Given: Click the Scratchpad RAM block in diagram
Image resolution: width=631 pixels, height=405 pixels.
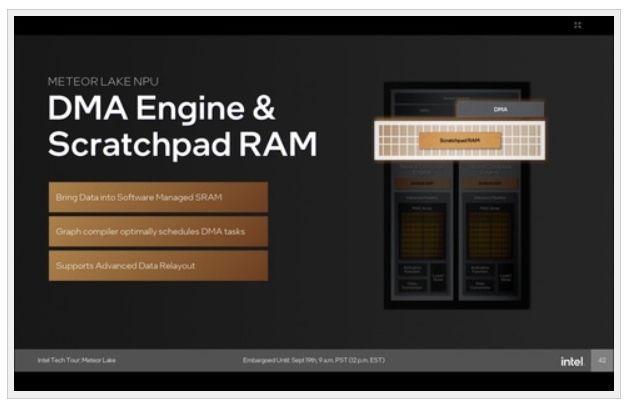Looking at the screenshot, I should (459, 141).
